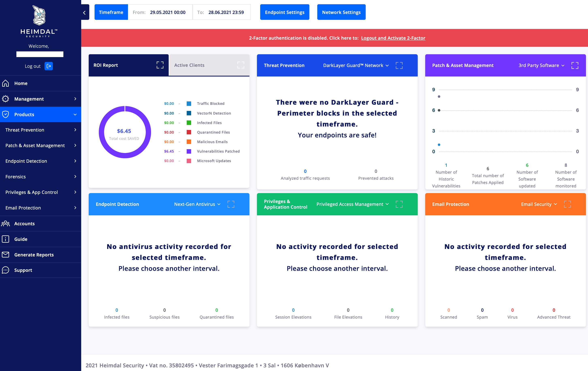588x371 pixels.
Task: Open Email Security dropdown
Action: pyautogui.click(x=539, y=204)
